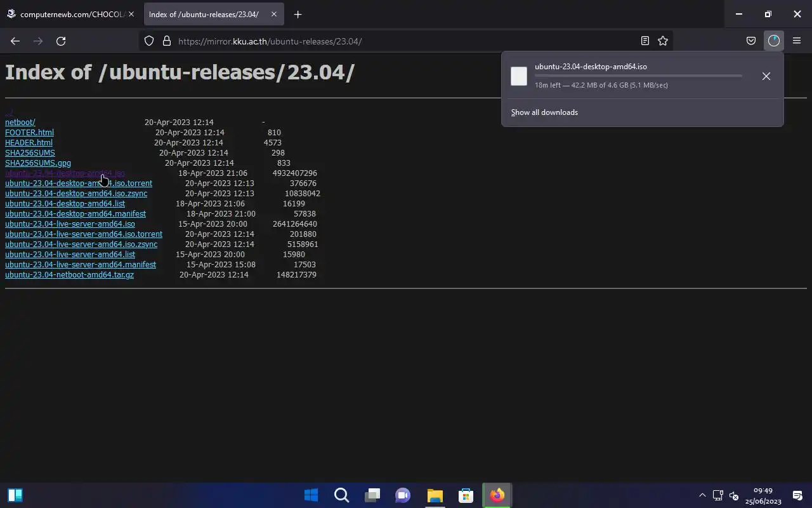Open a new tab with plus button
The image size is (812, 508).
pyautogui.click(x=298, y=14)
